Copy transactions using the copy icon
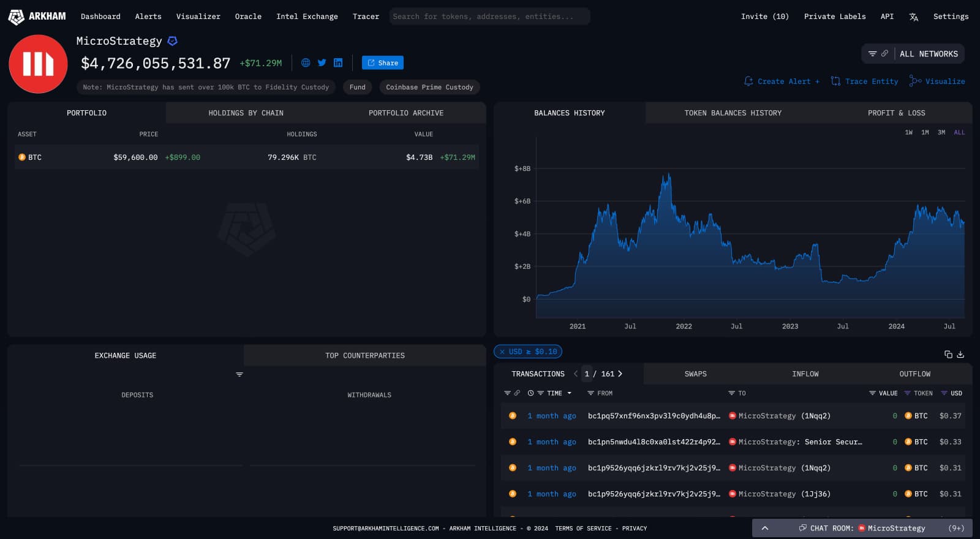The image size is (980, 539). click(x=948, y=354)
